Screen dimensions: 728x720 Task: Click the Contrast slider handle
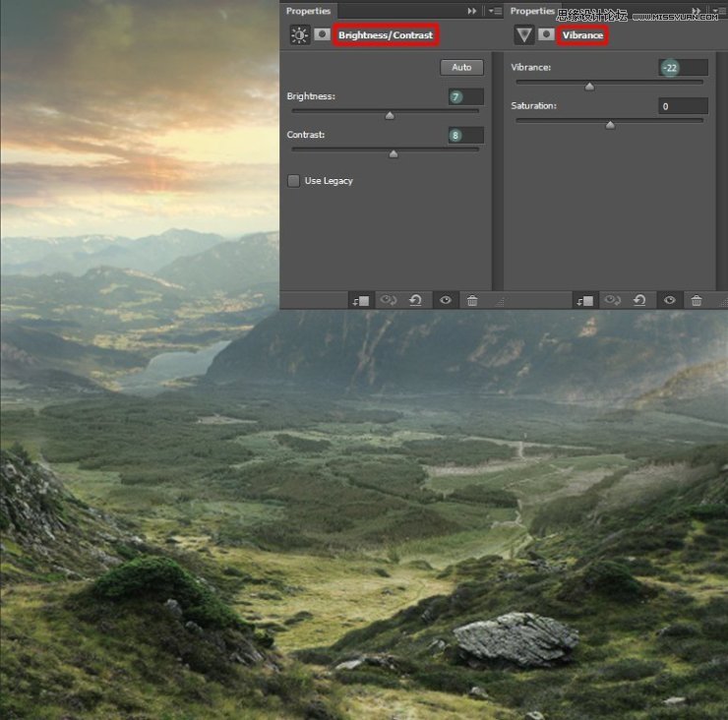(x=394, y=154)
